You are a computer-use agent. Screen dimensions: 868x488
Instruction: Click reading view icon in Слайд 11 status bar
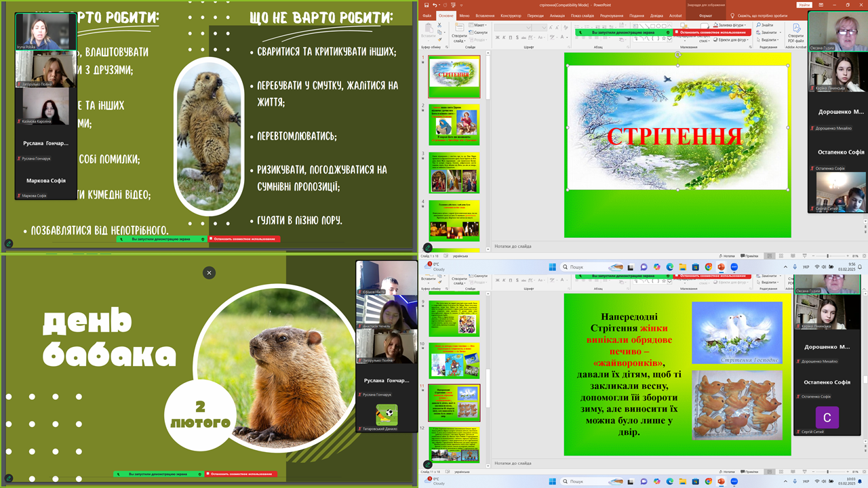(x=793, y=472)
